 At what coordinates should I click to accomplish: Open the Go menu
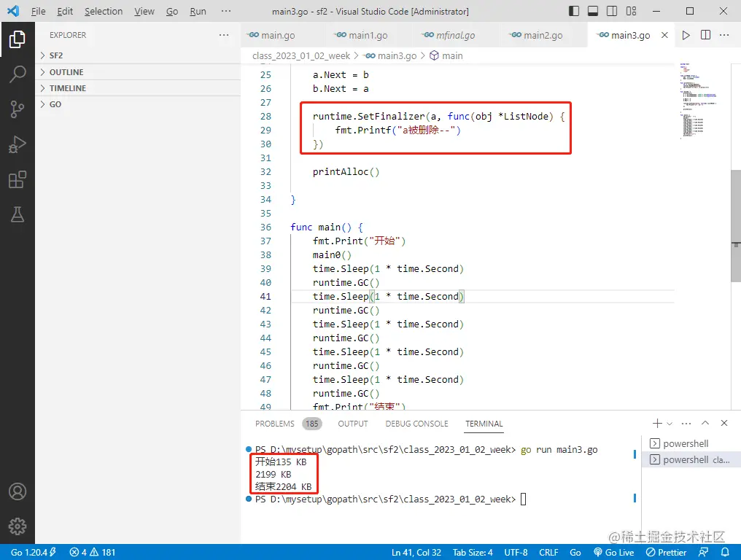(172, 12)
